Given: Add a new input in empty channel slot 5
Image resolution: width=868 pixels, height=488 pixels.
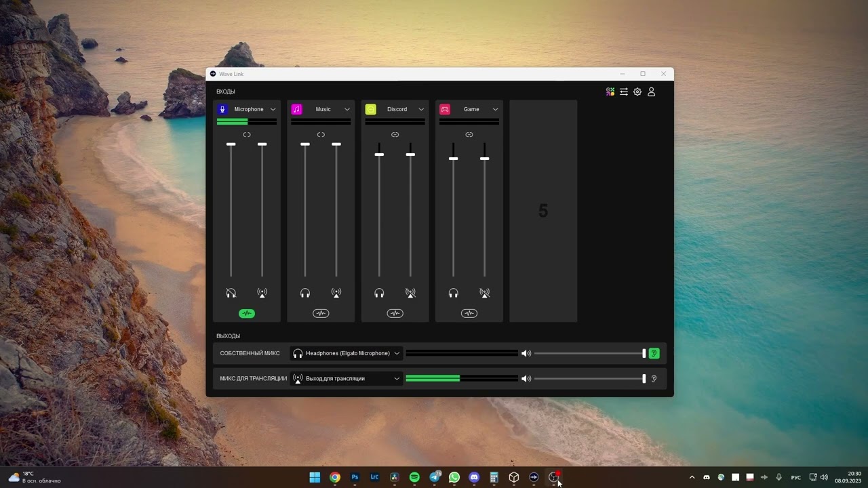Looking at the screenshot, I should [543, 211].
